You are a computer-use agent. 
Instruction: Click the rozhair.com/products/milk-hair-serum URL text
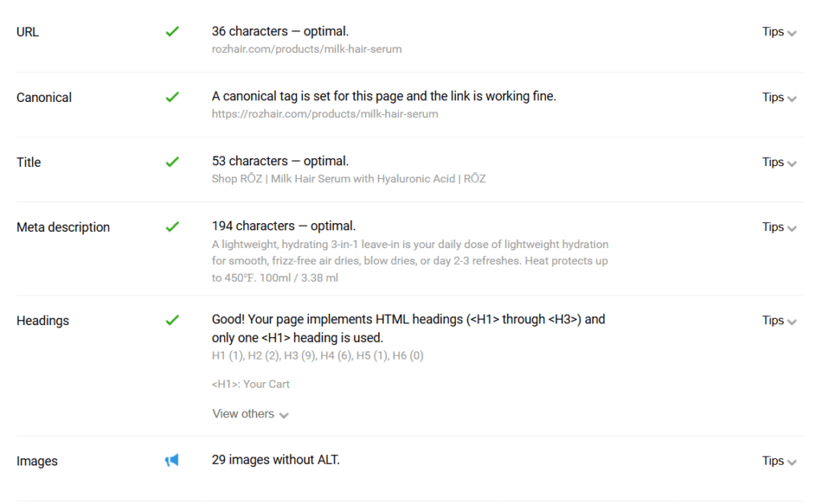[307, 49]
